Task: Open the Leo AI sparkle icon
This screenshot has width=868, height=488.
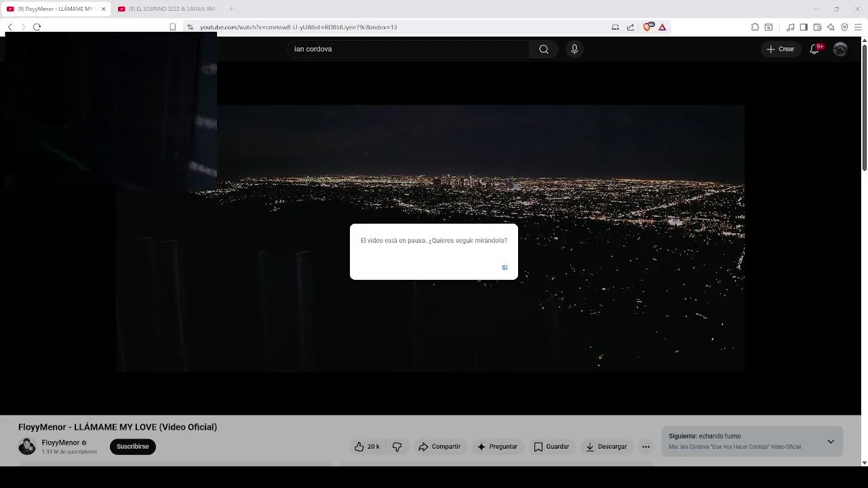Action: [831, 27]
